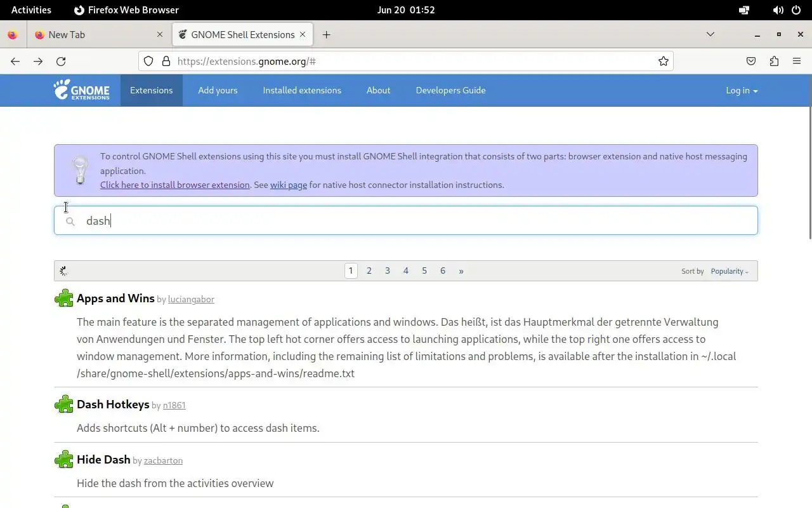Click the search field containing dash
Screen dimensions: 812x508
coord(406,220)
